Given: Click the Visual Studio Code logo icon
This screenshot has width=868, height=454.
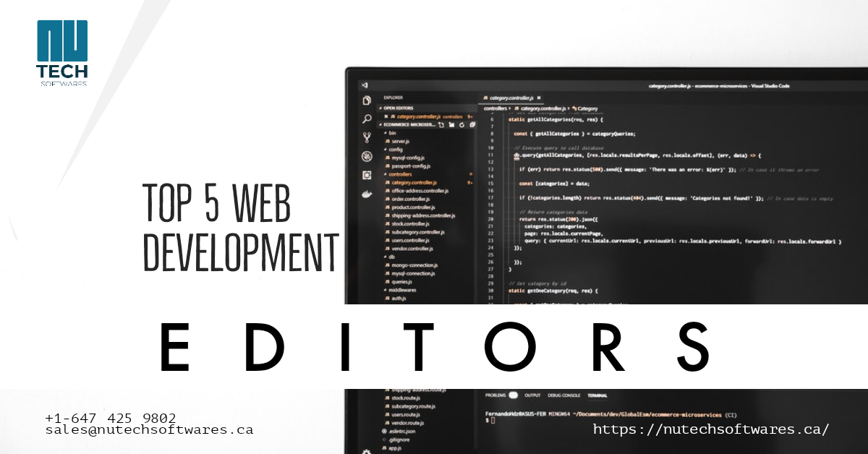Looking at the screenshot, I should tap(365, 85).
